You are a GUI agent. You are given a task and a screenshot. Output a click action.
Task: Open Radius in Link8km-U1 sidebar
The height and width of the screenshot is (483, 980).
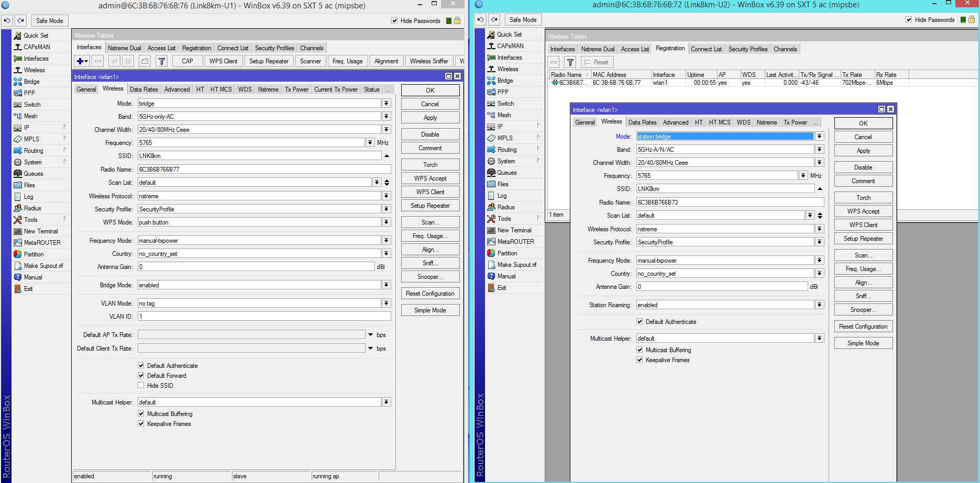point(32,208)
